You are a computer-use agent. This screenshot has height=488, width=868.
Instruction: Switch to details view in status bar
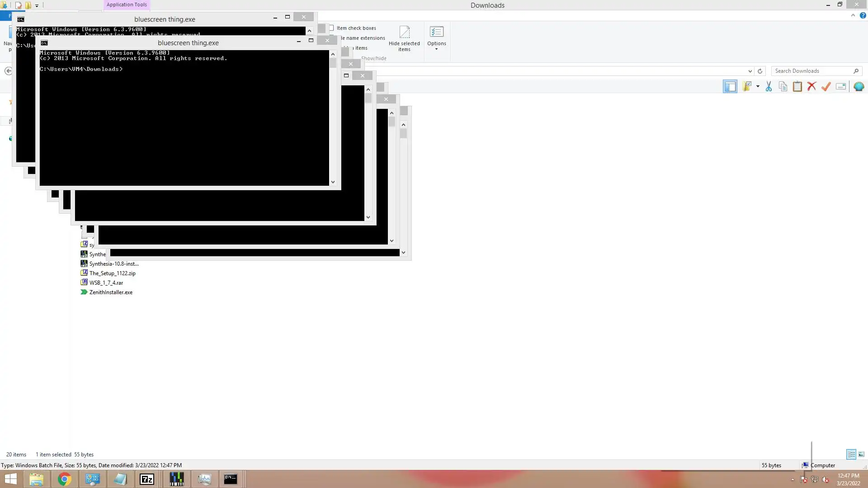tap(851, 454)
